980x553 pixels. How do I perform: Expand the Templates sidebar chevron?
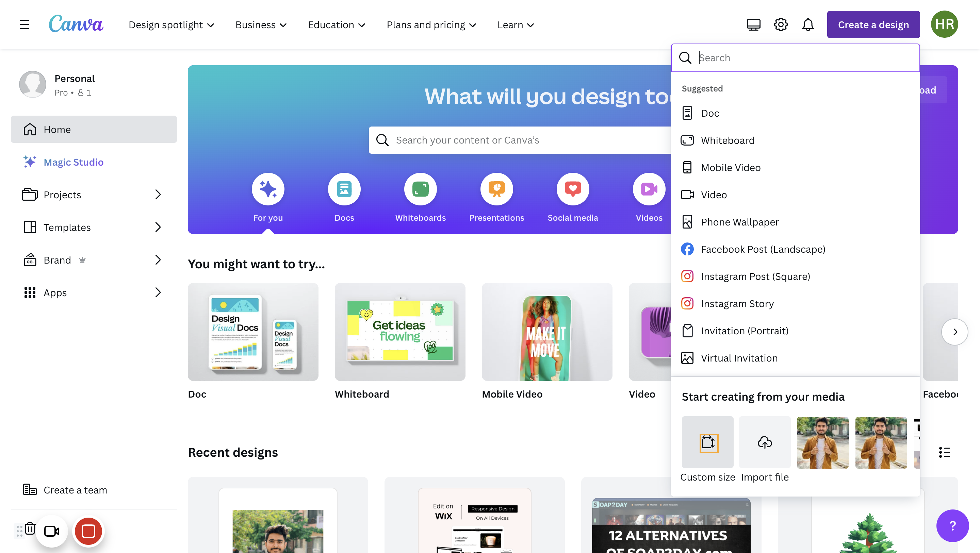(158, 228)
